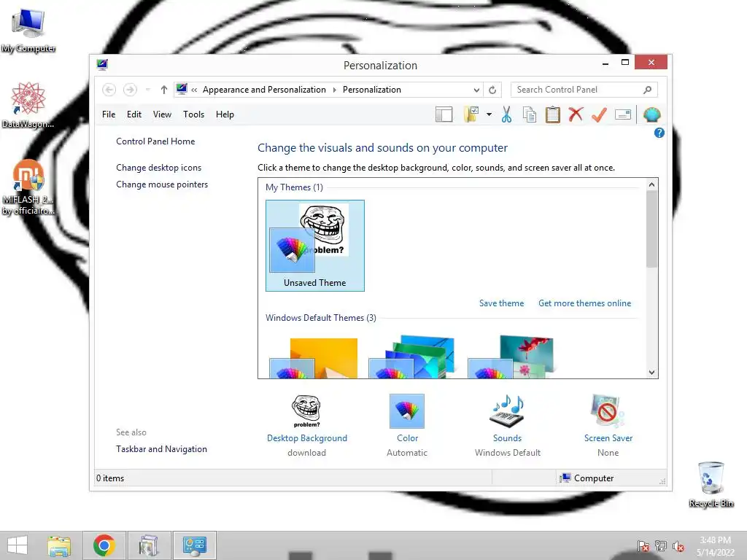747x560 pixels.
Task: Click the red X Delete toolbar icon
Action: (x=576, y=114)
